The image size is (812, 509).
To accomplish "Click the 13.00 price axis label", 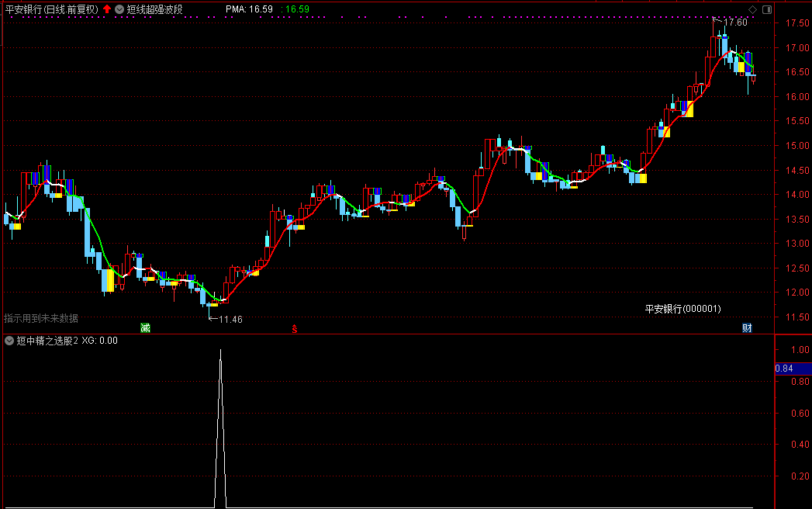I will pyautogui.click(x=797, y=243).
